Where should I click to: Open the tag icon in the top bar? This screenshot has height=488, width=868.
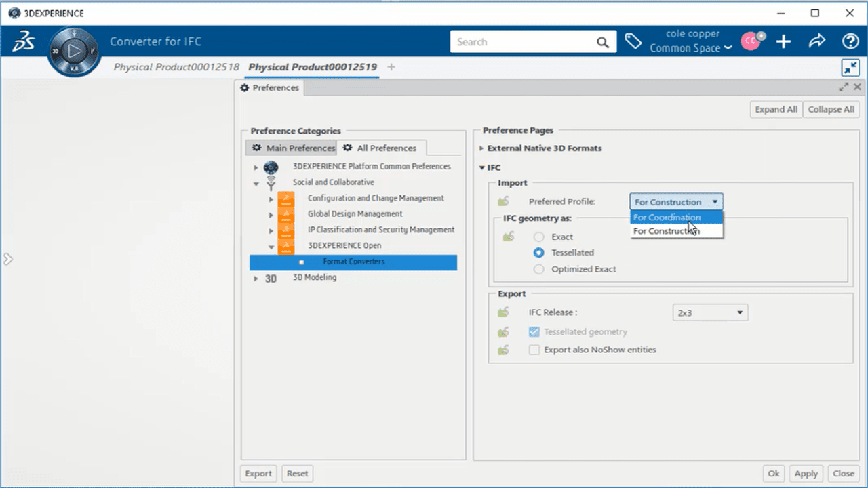point(633,42)
